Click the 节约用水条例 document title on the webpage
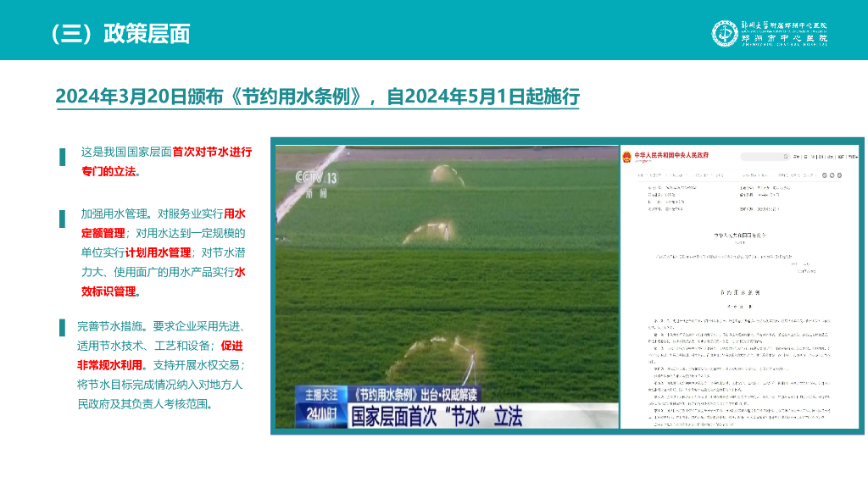This screenshot has width=868, height=488. click(x=741, y=292)
